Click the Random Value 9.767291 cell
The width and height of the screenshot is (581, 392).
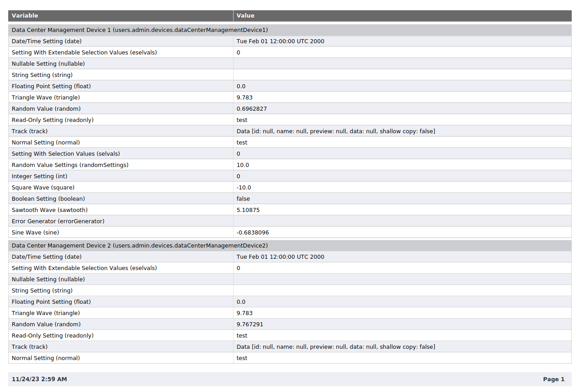(250, 324)
